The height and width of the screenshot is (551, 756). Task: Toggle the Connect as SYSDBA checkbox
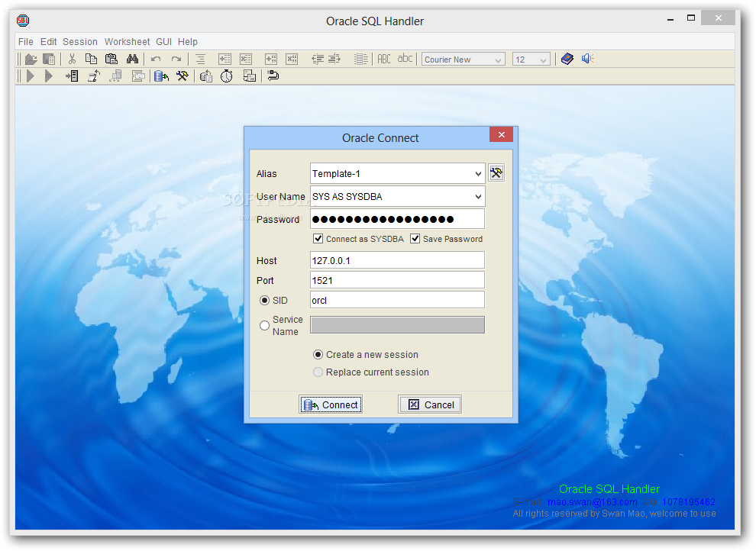point(318,238)
